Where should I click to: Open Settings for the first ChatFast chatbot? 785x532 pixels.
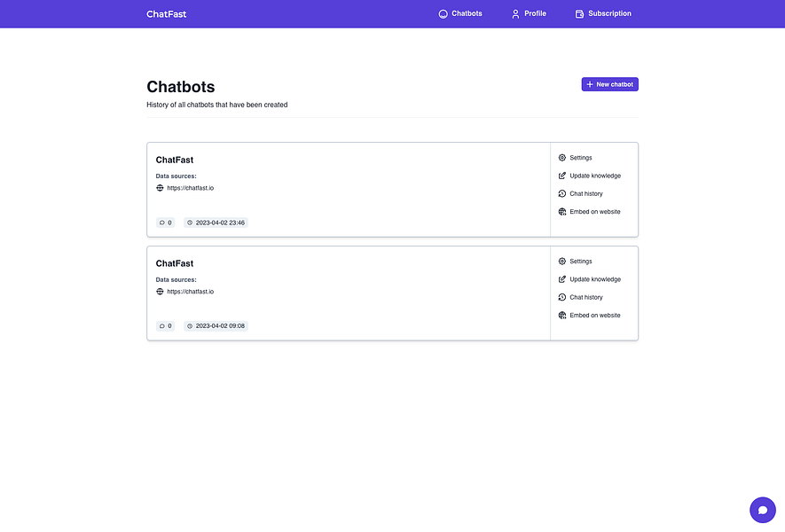[x=579, y=157]
